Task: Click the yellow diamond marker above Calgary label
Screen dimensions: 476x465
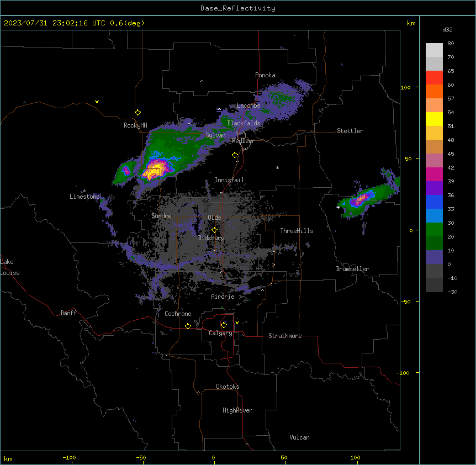Action: pos(224,325)
